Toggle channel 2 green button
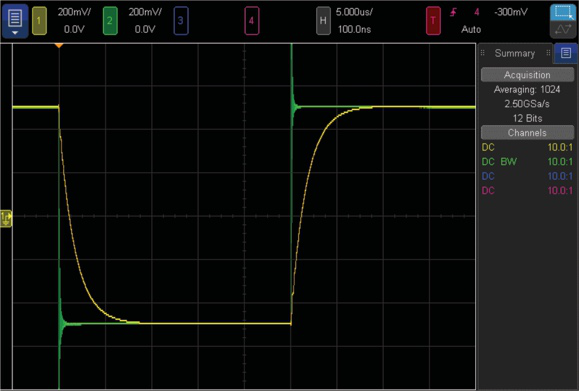 click(x=110, y=21)
